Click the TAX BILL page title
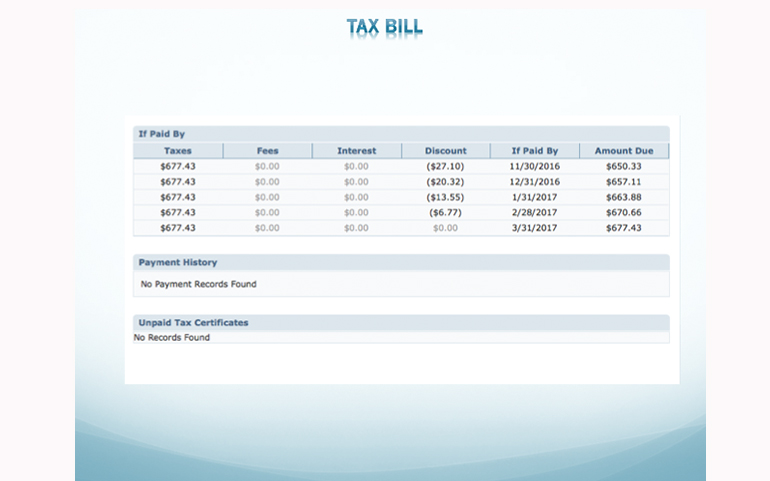 (x=385, y=27)
